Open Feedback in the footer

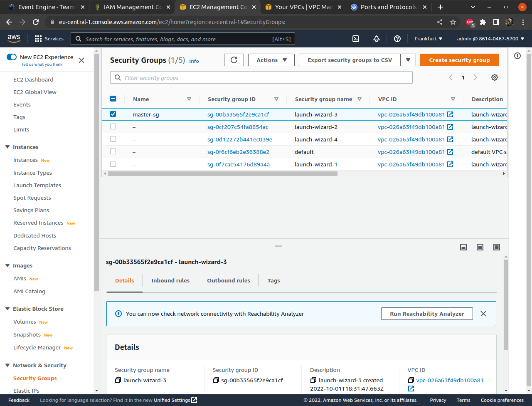pyautogui.click(x=19, y=400)
